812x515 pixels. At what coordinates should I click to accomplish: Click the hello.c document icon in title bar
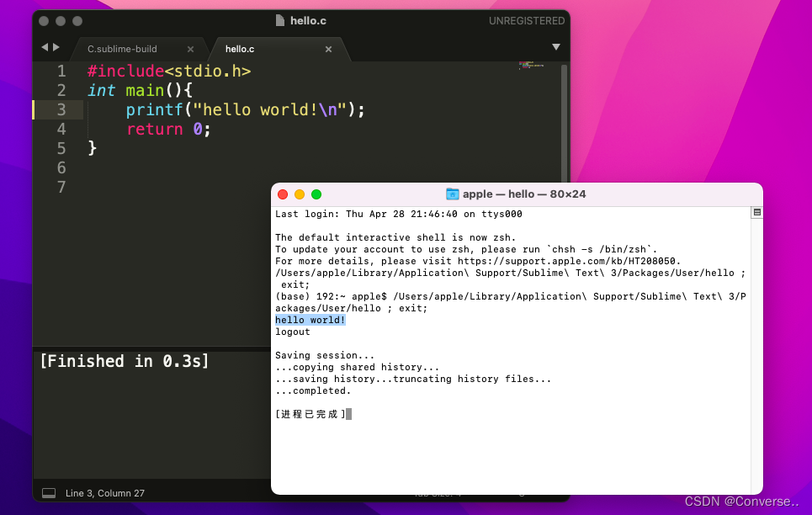(279, 20)
